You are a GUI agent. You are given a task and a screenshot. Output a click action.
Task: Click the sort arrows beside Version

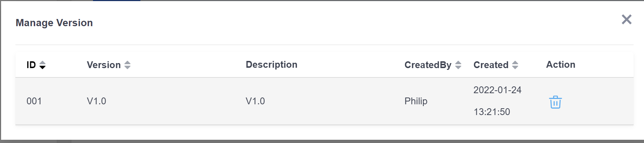pyautogui.click(x=127, y=65)
